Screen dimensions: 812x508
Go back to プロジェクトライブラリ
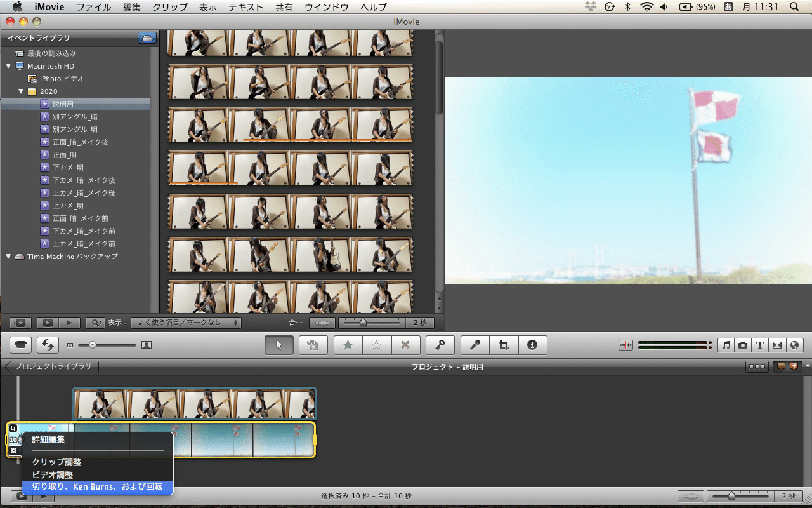click(x=51, y=366)
